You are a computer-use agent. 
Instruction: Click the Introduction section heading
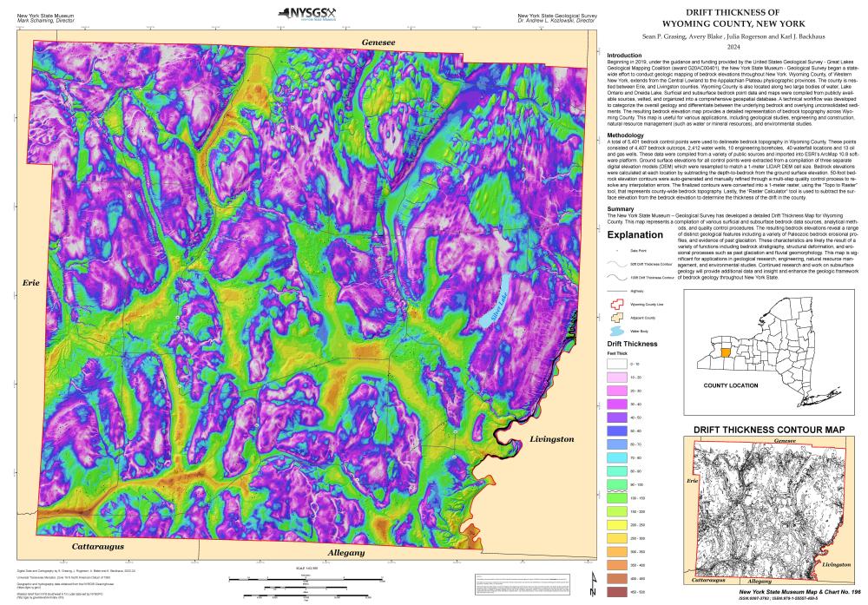[625, 55]
